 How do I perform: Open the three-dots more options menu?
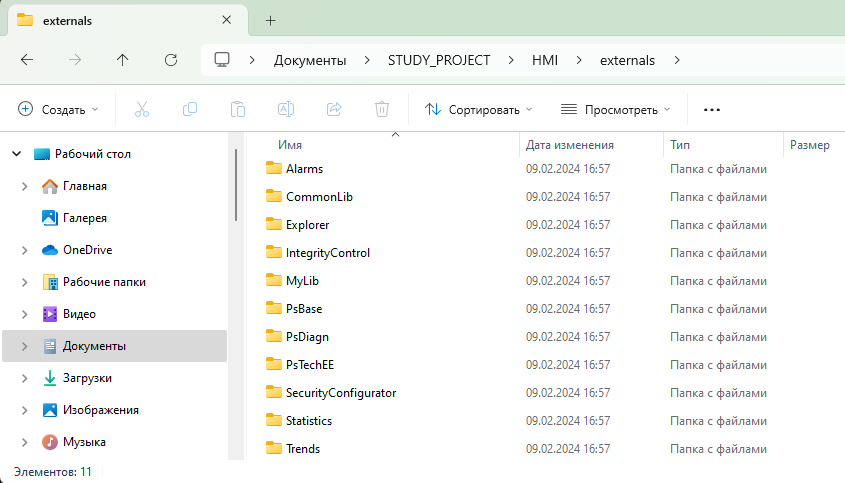pyautogui.click(x=712, y=109)
